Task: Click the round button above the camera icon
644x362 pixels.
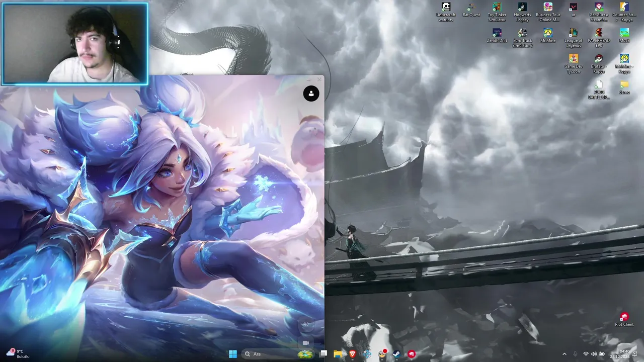Action: [305, 325]
